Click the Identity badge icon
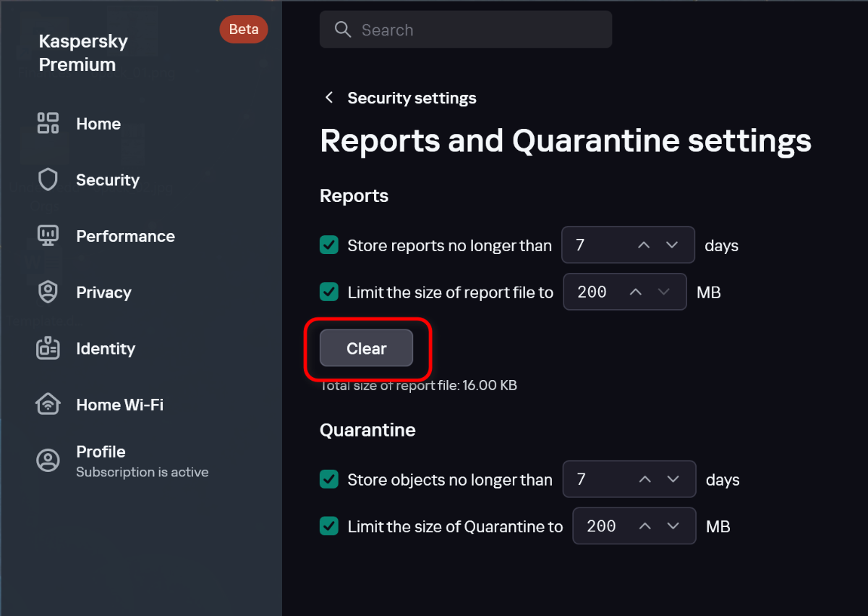Screen dimensions: 868x616 pos(48,348)
